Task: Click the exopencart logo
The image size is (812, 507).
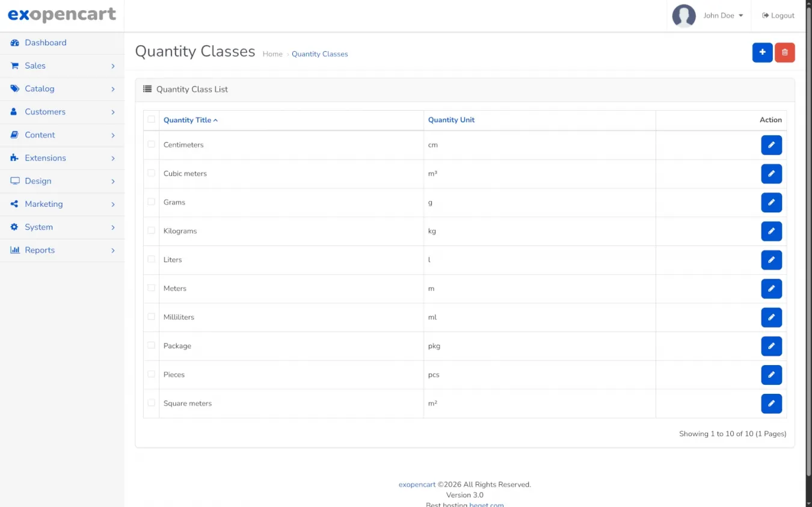Action: click(x=62, y=15)
